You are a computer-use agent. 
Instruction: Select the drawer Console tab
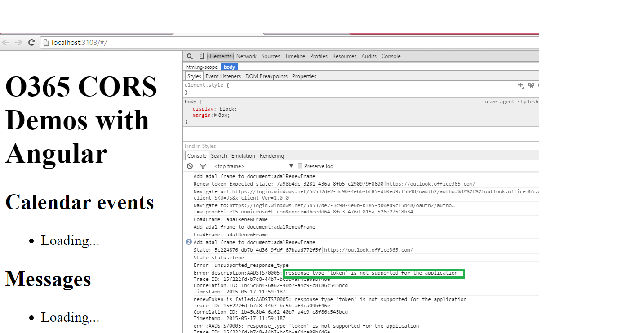(197, 156)
